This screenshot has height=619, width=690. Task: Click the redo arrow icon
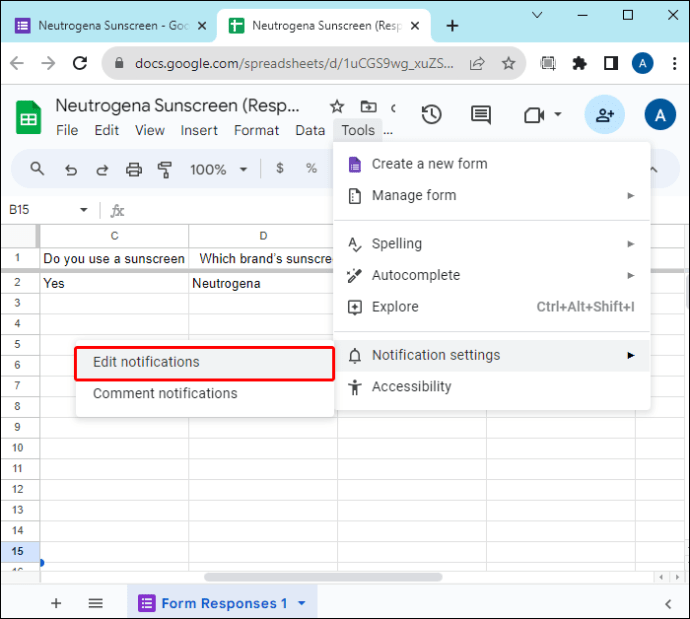tap(102, 169)
